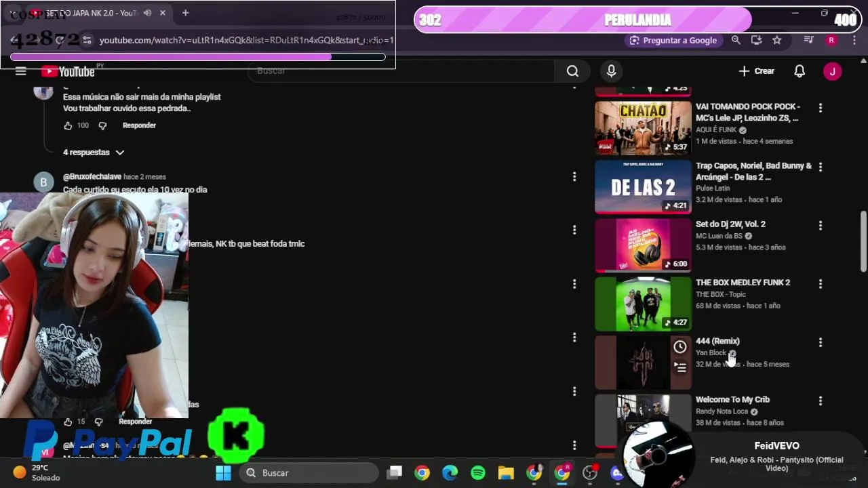Click the page vertical scrollbar thumb
The image size is (868, 488).
[x=863, y=241]
